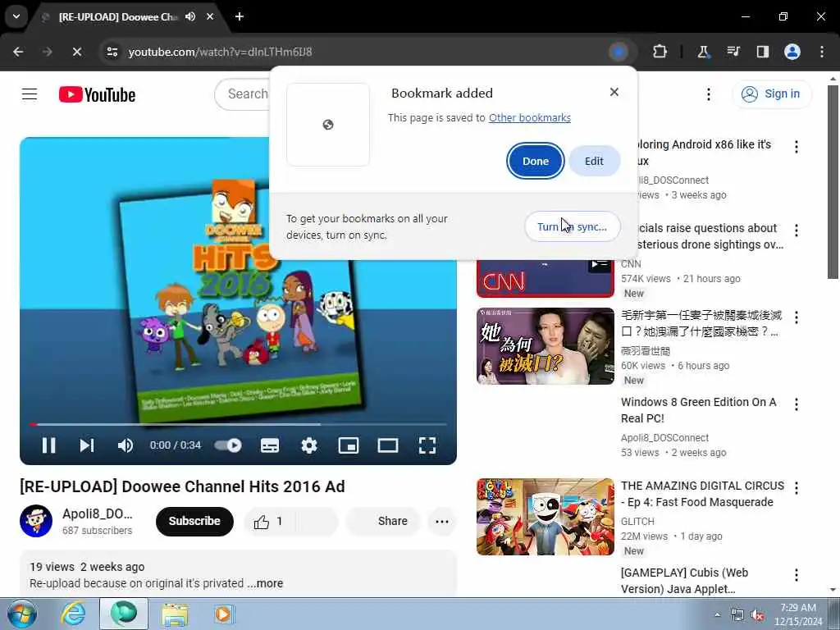Toggle the browser side panel
The width and height of the screenshot is (840, 630).
click(x=762, y=52)
